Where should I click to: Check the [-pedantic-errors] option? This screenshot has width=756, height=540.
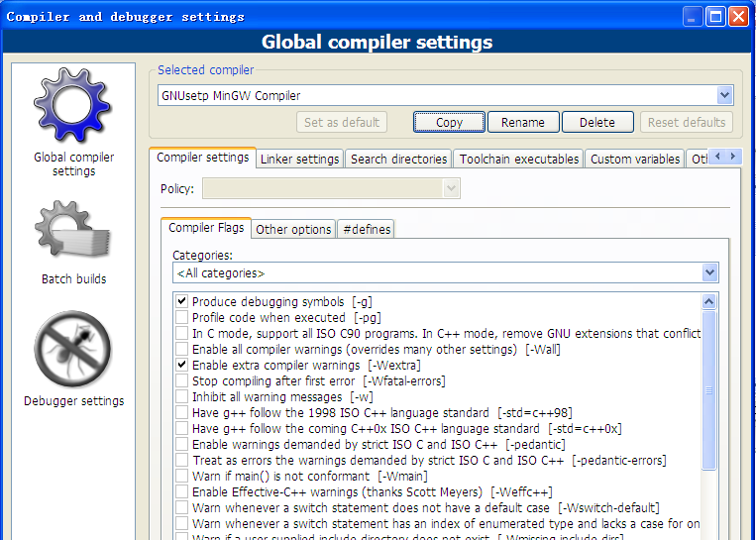[x=181, y=460]
